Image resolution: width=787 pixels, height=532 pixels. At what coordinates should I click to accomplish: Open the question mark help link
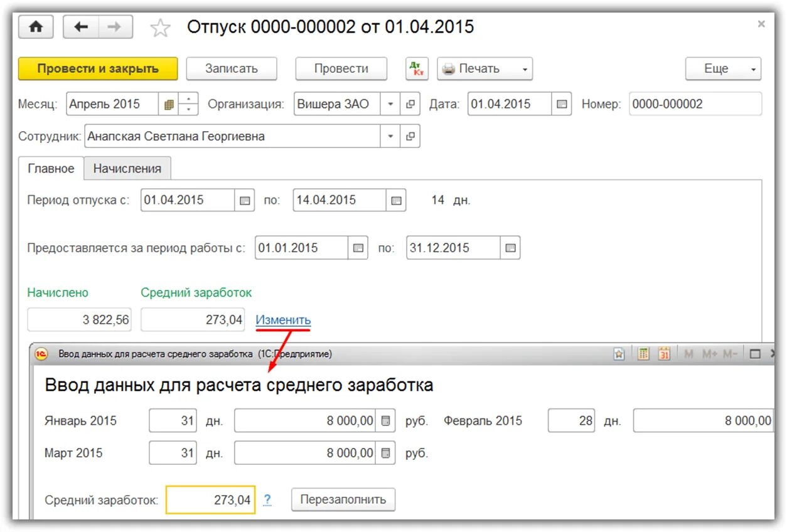point(267,500)
